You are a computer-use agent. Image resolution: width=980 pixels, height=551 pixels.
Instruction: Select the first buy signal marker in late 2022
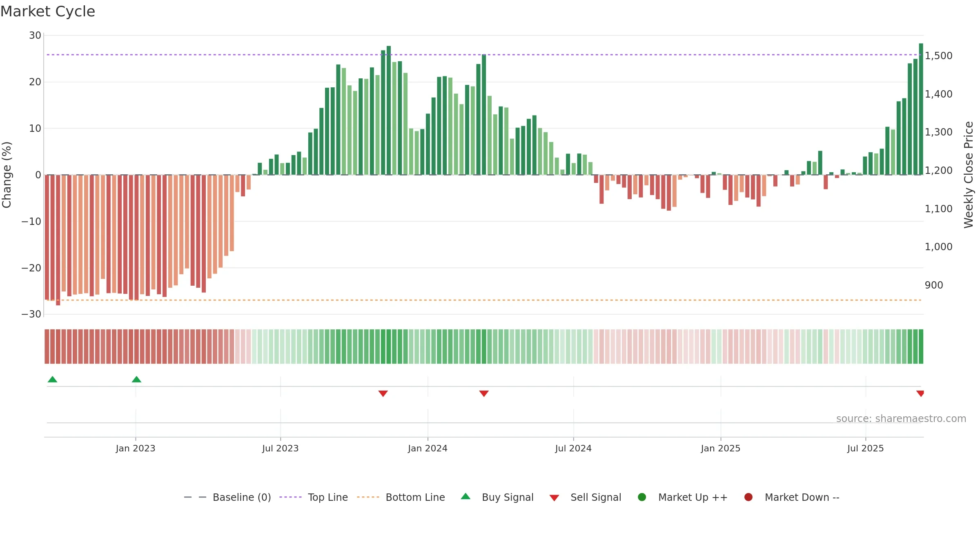(52, 379)
